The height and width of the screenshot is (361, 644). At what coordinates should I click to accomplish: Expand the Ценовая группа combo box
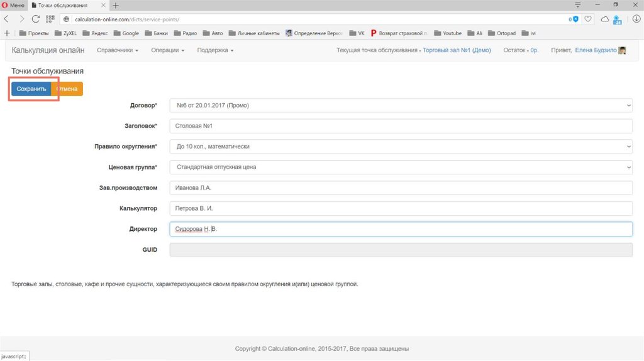[401, 167]
